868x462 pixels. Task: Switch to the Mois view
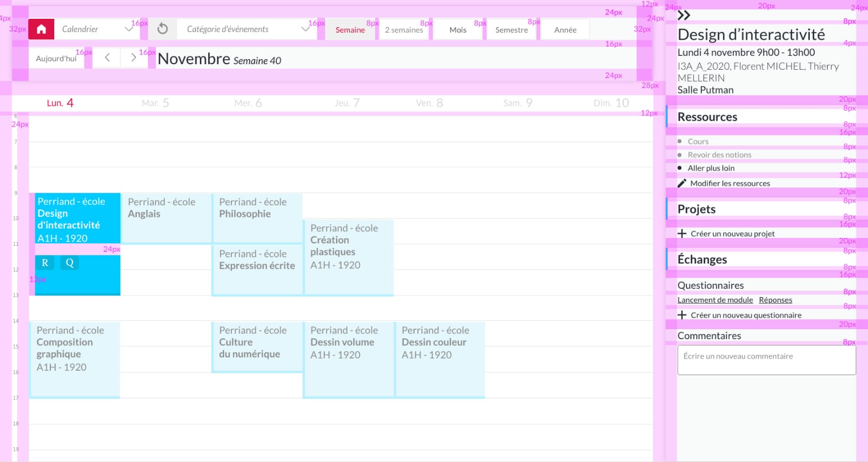[458, 30]
